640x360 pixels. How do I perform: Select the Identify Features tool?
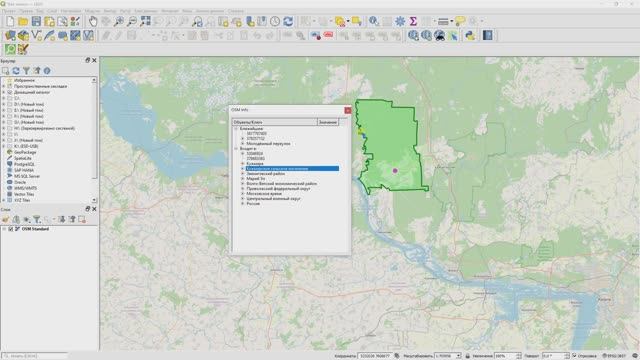tap(374, 21)
